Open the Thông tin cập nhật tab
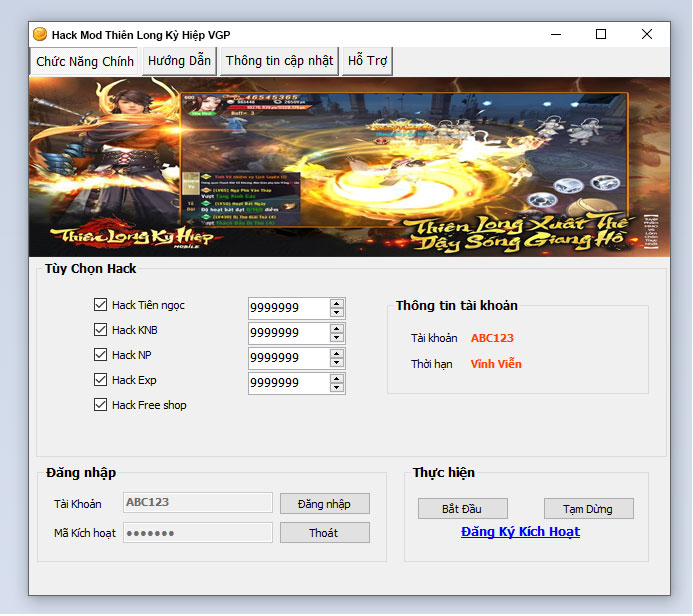 coord(279,61)
